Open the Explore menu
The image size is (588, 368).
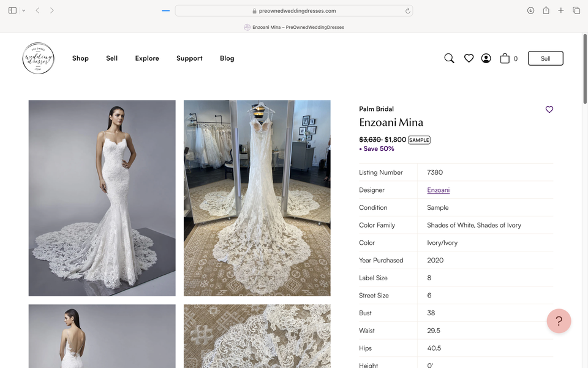pyautogui.click(x=147, y=58)
